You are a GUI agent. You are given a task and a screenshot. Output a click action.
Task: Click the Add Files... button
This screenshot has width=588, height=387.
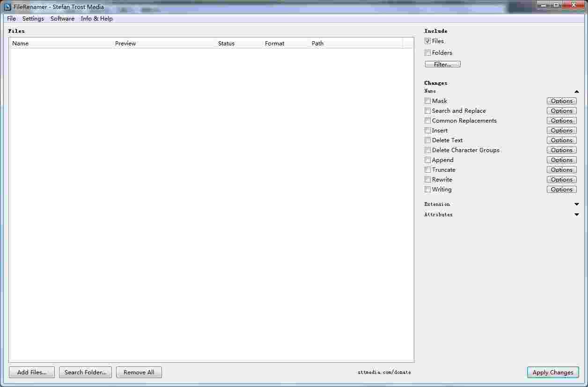click(x=32, y=372)
